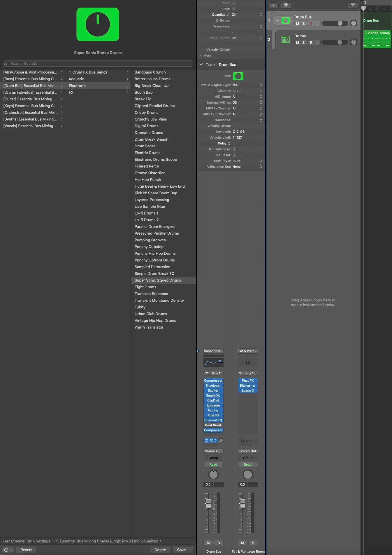
Task: Click the stereo link icon beside Bus 1
Action: tap(206, 373)
